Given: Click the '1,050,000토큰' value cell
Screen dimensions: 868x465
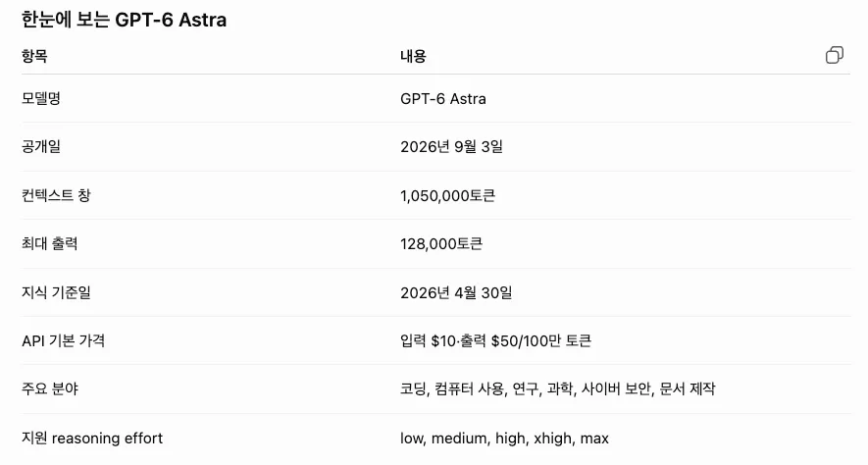Looking at the screenshot, I should click(x=447, y=195).
